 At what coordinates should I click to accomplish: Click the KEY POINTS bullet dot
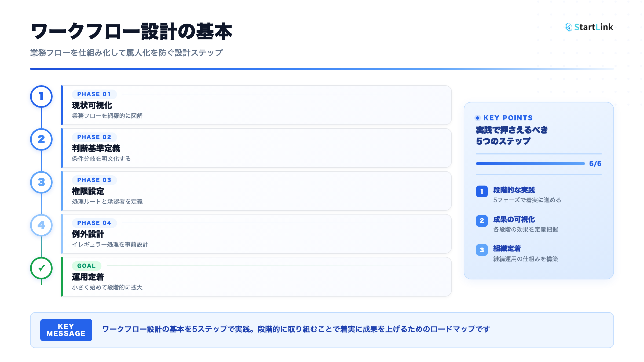[x=477, y=118]
